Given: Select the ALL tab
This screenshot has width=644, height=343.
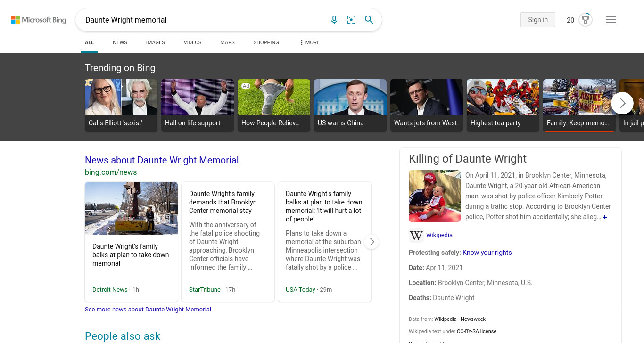Looking at the screenshot, I should click(x=89, y=42).
